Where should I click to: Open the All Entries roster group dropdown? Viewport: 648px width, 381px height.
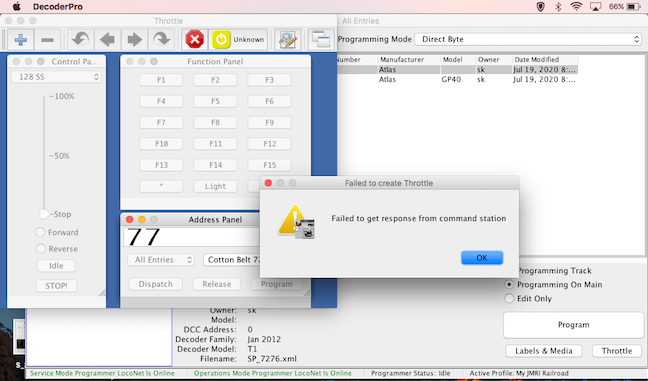[160, 260]
